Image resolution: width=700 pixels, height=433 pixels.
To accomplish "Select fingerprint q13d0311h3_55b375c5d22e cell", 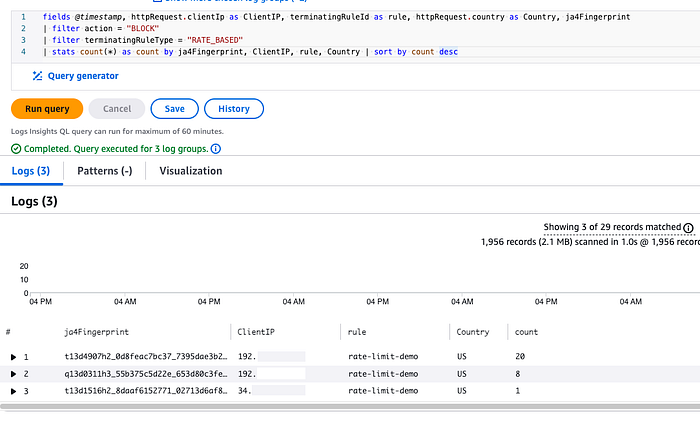I will [x=146, y=374].
